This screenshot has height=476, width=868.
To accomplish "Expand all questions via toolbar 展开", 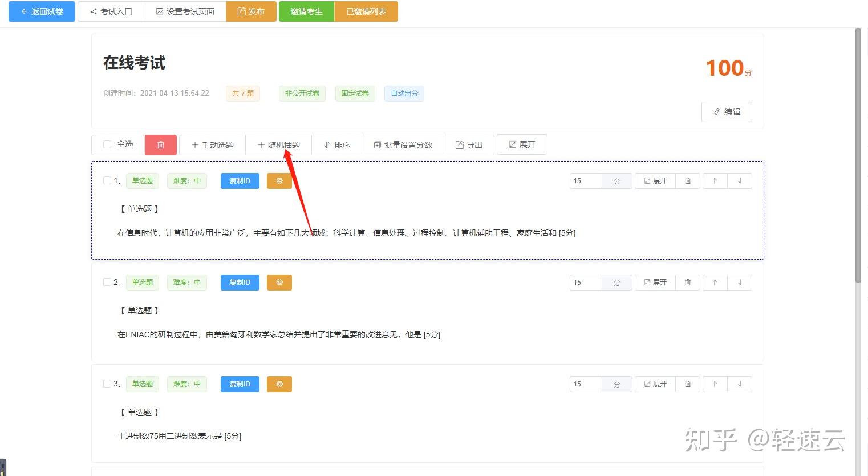I will (522, 144).
